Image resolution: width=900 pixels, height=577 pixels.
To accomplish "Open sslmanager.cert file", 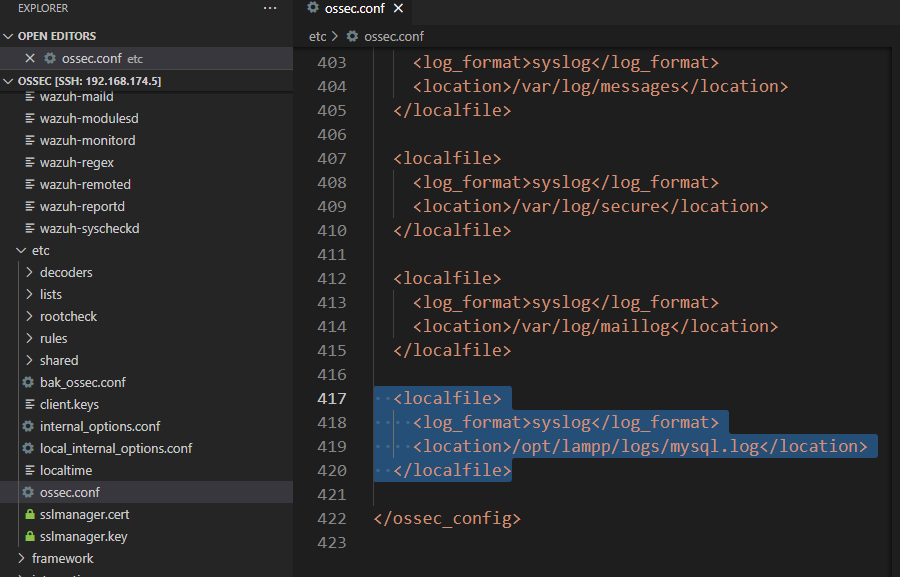I will click(x=84, y=514).
